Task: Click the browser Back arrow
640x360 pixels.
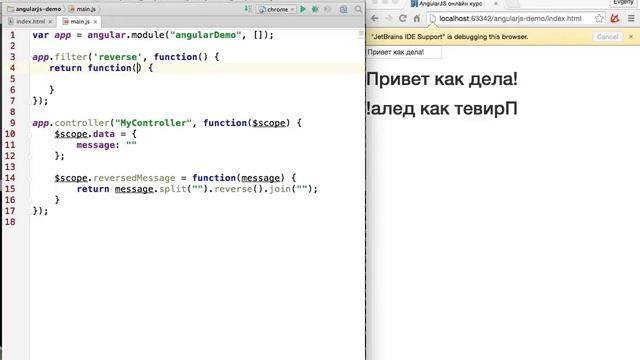Action: click(374, 18)
